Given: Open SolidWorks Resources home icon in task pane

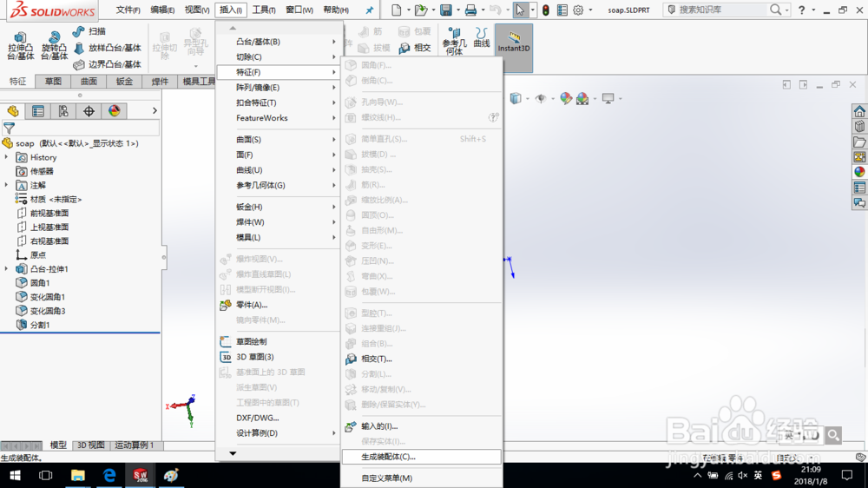Looking at the screenshot, I should [x=859, y=111].
